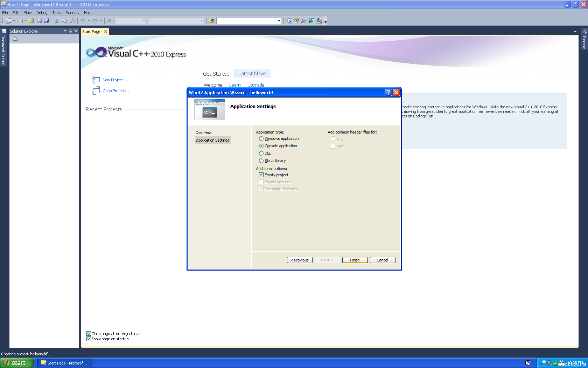
Task: Click the Open Project icon on Start Page
Action: 96,91
